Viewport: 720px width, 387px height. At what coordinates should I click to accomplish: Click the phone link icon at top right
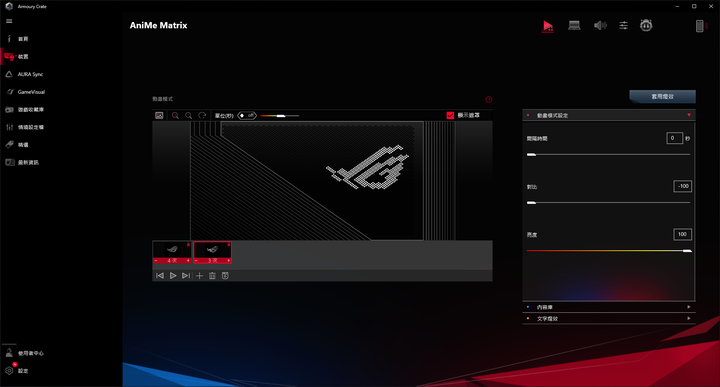pos(699,26)
